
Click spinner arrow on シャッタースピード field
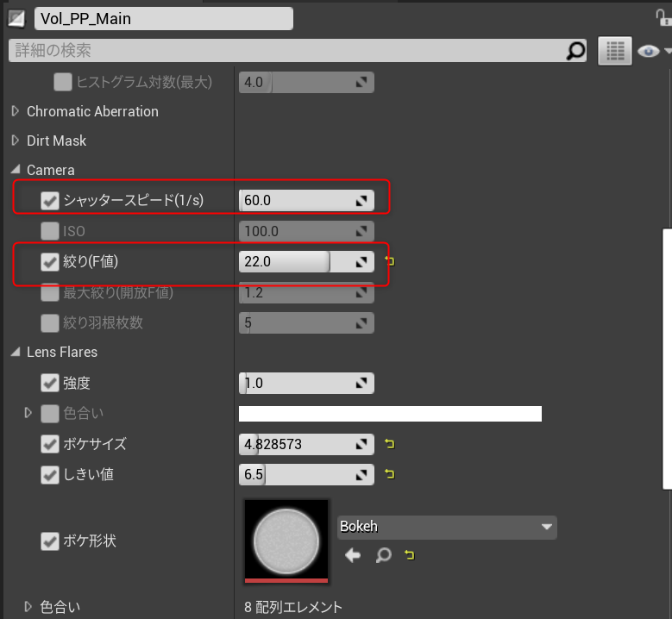(x=361, y=201)
